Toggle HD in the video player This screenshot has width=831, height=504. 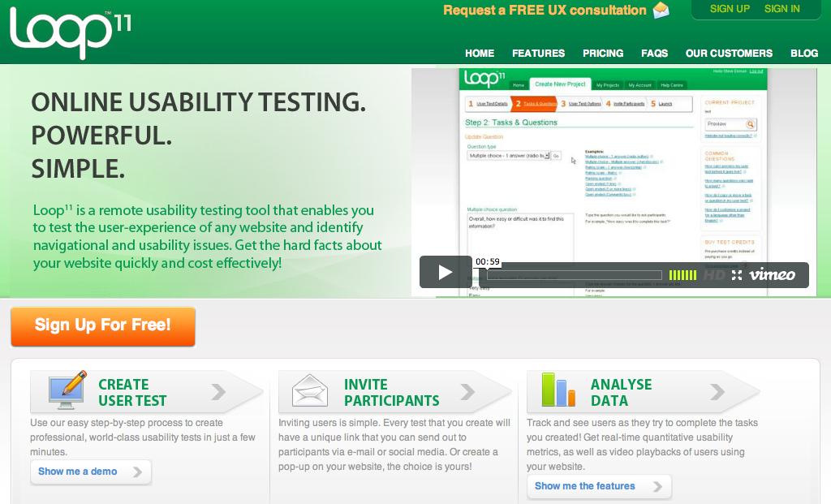tap(714, 275)
